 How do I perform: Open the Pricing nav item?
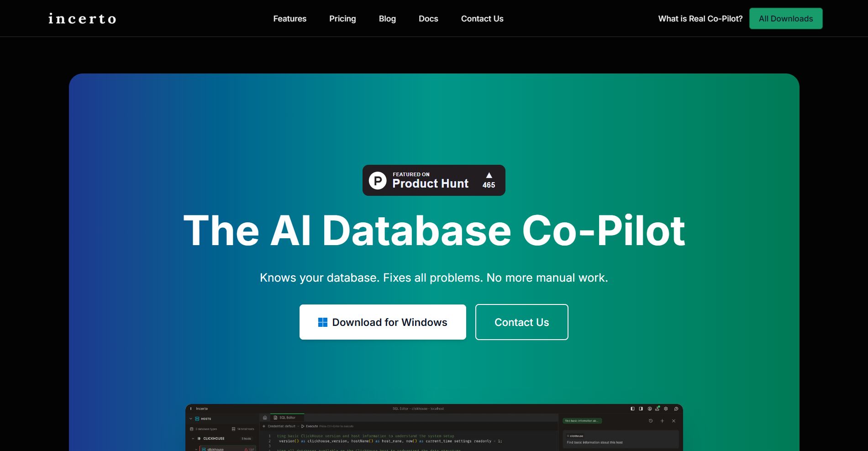tap(342, 19)
